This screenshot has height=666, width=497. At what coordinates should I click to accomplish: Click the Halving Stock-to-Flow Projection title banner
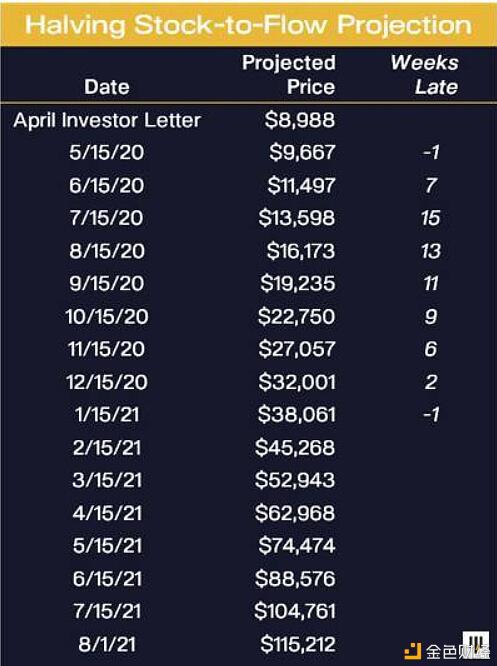(x=248, y=25)
